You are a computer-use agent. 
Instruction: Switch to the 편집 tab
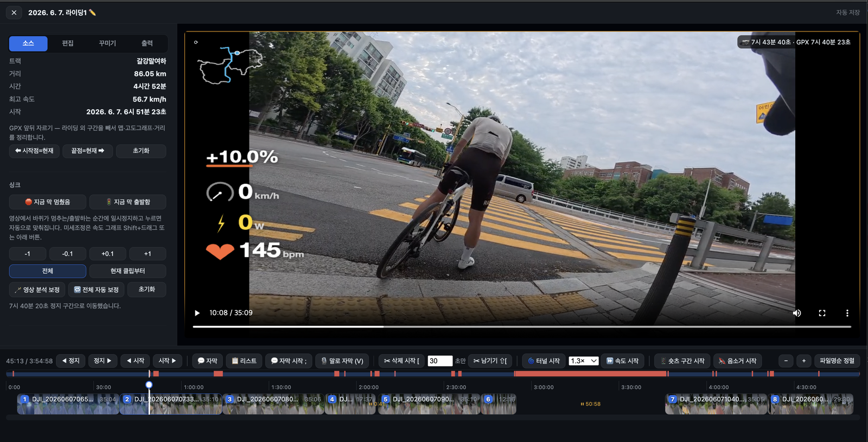[68, 43]
